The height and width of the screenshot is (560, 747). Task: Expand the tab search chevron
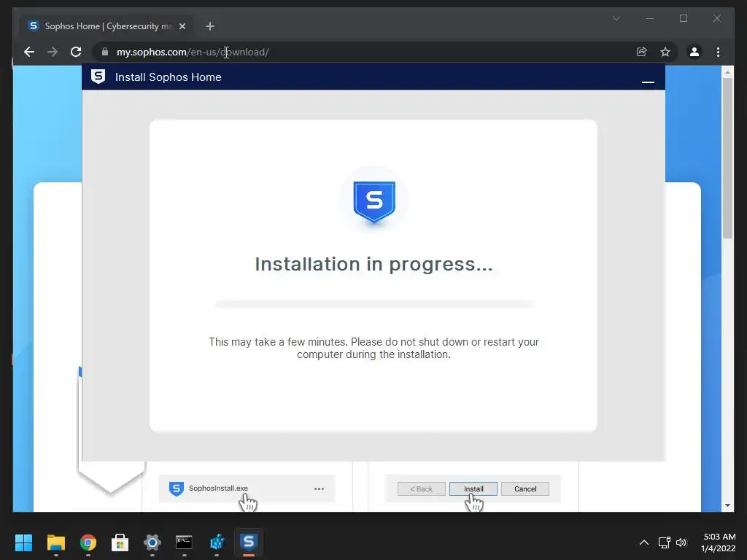616,18
